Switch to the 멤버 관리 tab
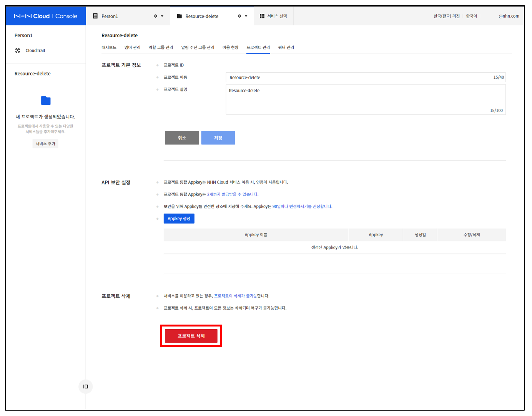Screen dimensions: 532x416 [x=132, y=48]
